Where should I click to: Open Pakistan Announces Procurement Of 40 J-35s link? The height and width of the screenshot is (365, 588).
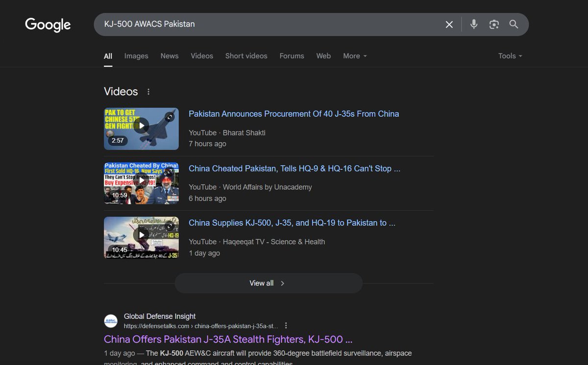pyautogui.click(x=294, y=114)
